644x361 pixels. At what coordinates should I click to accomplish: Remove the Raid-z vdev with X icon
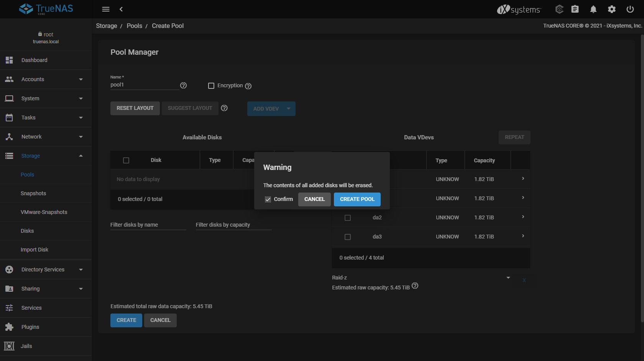[x=524, y=280]
